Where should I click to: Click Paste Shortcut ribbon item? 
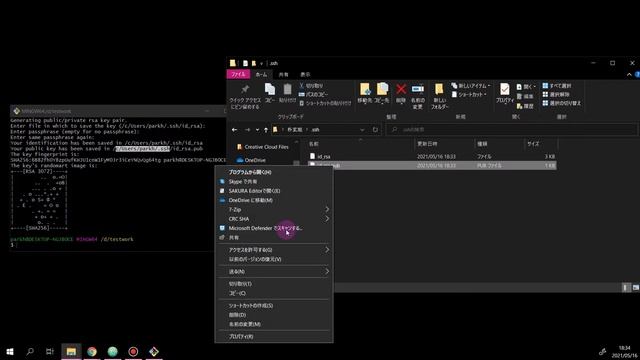coord(325,103)
